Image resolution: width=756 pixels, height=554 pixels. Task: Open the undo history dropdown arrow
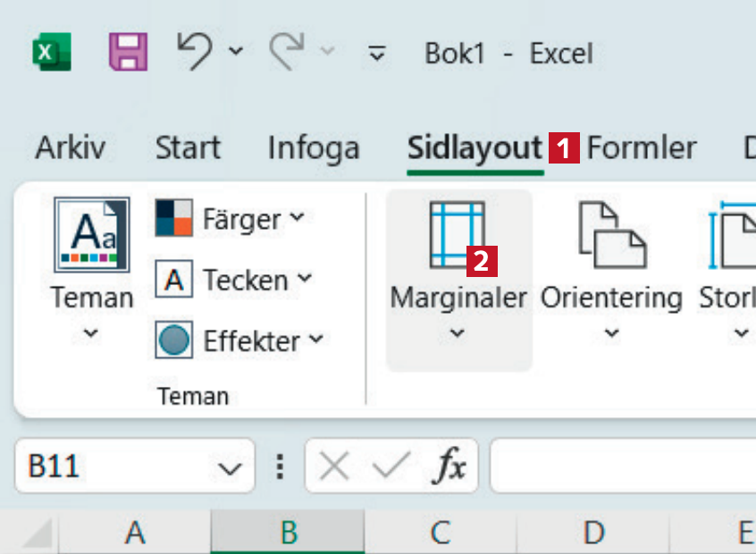point(236,52)
